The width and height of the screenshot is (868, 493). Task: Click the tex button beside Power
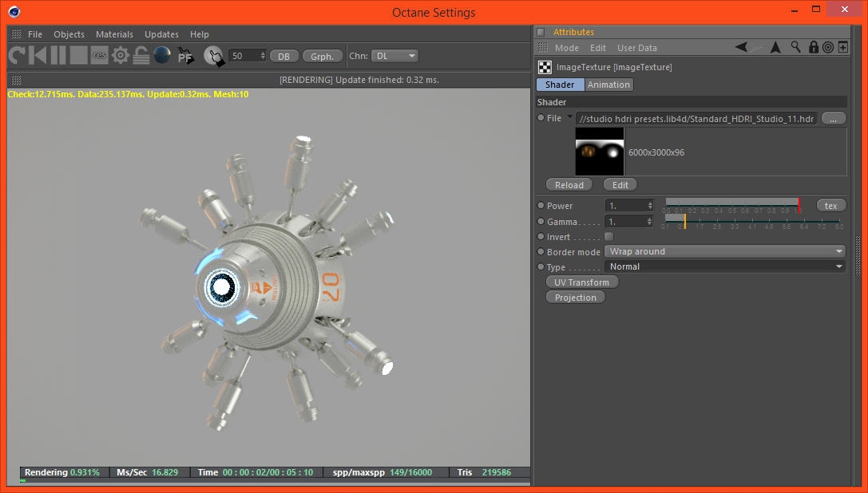[830, 205]
